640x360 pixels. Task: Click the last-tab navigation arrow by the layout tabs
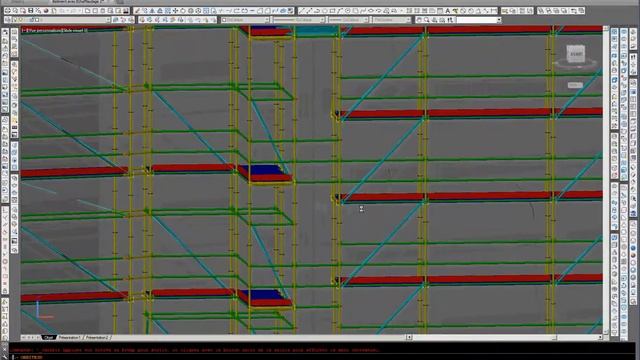click(x=38, y=337)
